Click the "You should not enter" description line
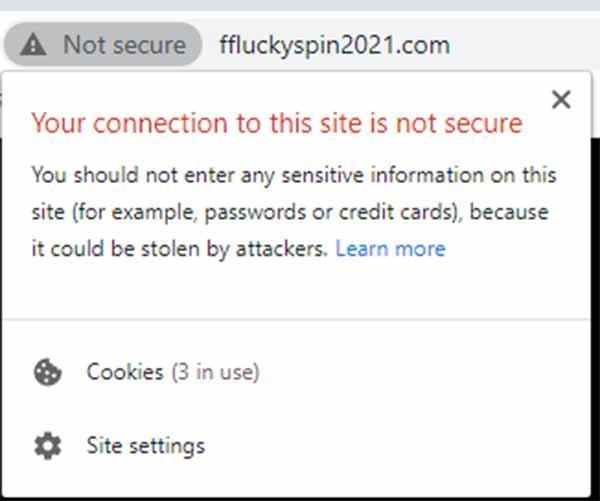This screenshot has height=501, width=600. tap(294, 175)
